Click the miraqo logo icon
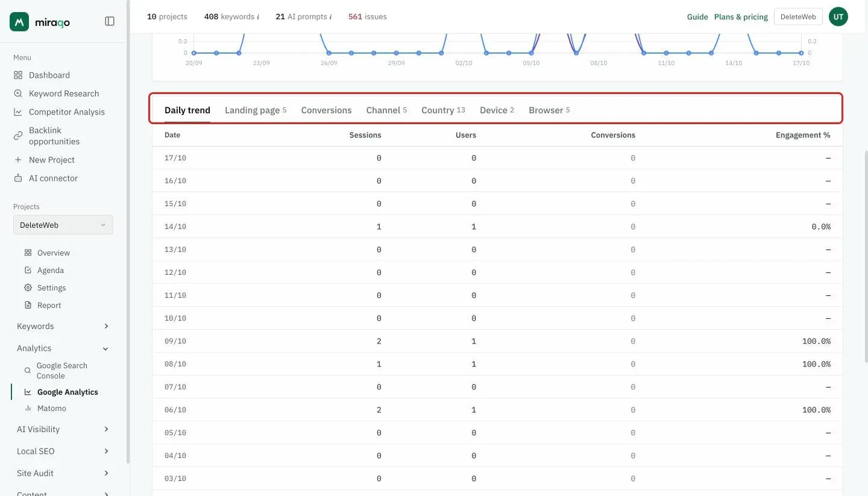 (x=19, y=22)
